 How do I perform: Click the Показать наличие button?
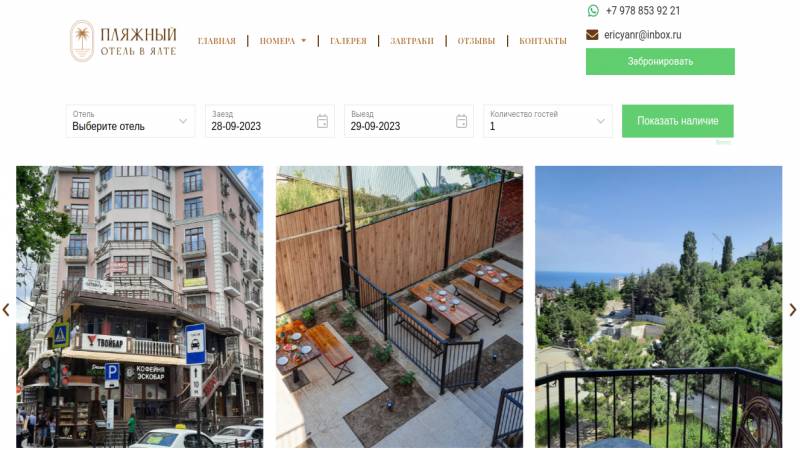coord(678,121)
